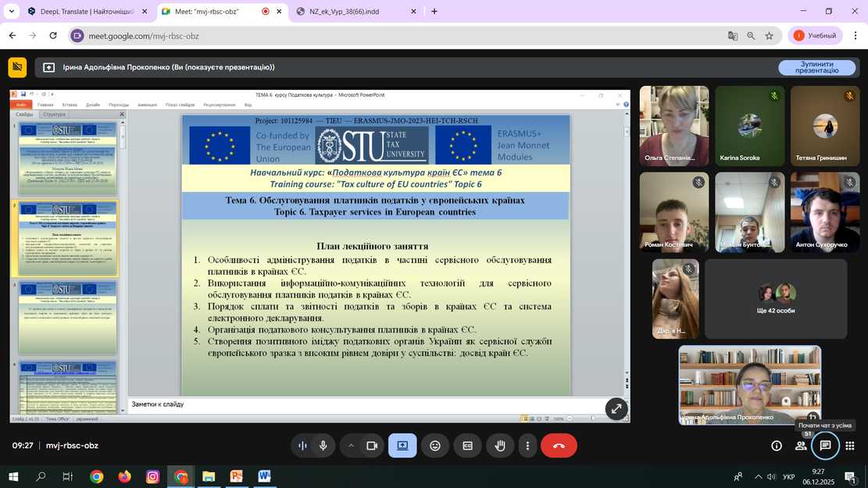Toggle the camera on or off
The width and height of the screenshot is (868, 488).
click(372, 446)
